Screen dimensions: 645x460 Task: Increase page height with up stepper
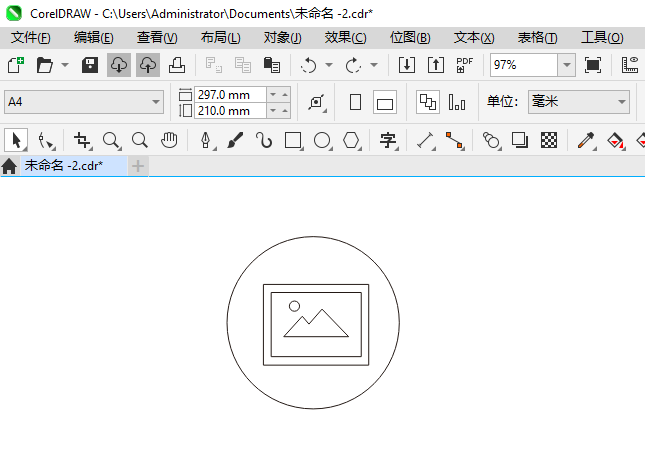coord(285,111)
